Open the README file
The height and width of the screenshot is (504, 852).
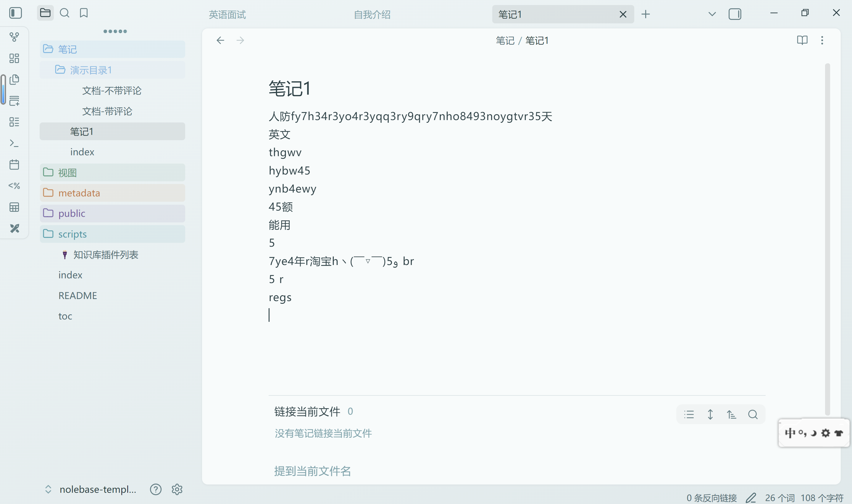(x=78, y=295)
